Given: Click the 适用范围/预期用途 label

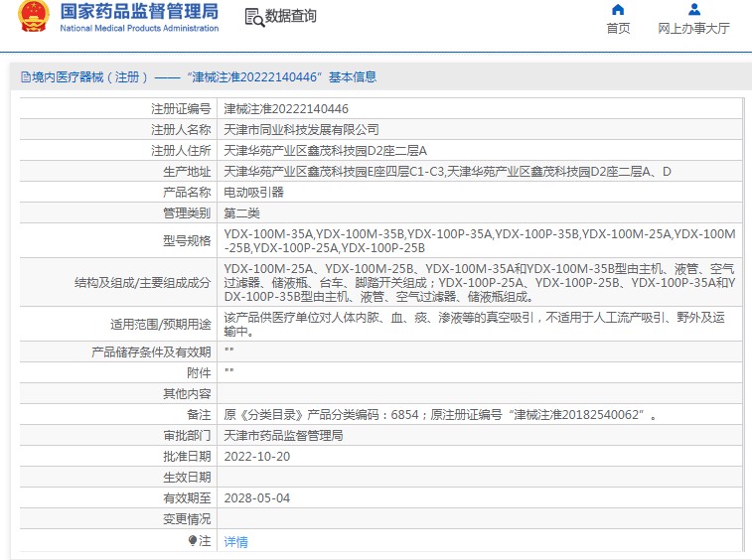Looking at the screenshot, I should (161, 324).
